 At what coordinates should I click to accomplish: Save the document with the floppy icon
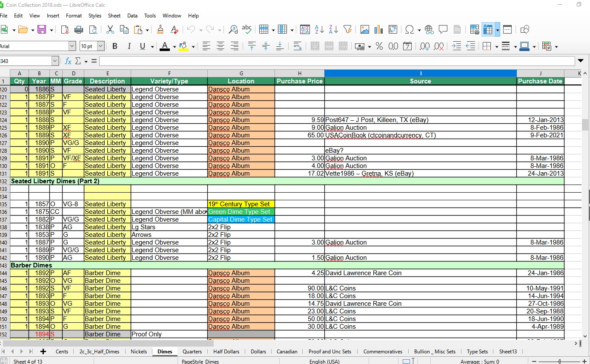tap(42, 29)
